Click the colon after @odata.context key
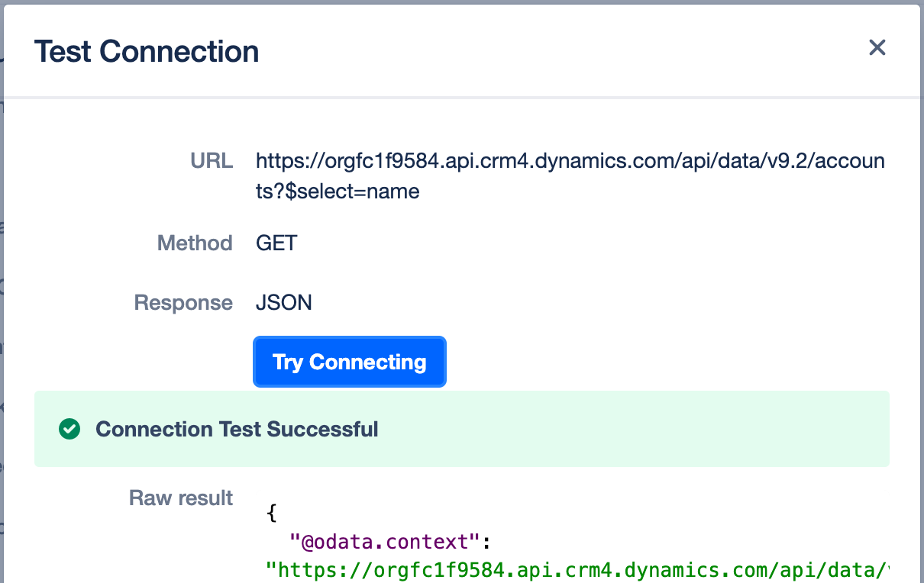The image size is (924, 583). pos(486,542)
